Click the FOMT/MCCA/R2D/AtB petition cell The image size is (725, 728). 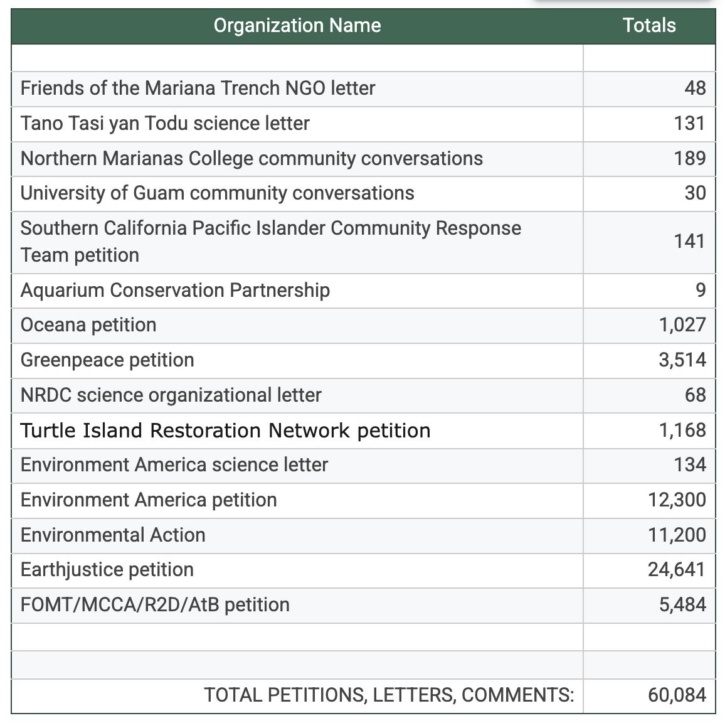click(155, 605)
